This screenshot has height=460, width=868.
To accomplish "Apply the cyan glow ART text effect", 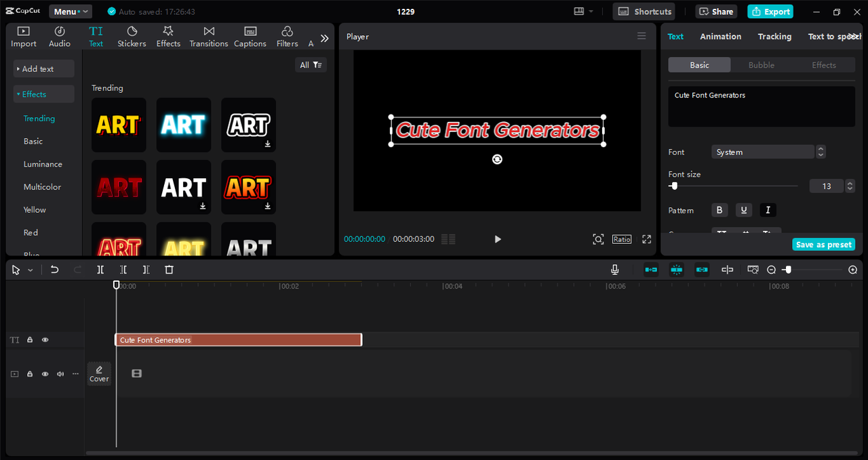I will (184, 125).
